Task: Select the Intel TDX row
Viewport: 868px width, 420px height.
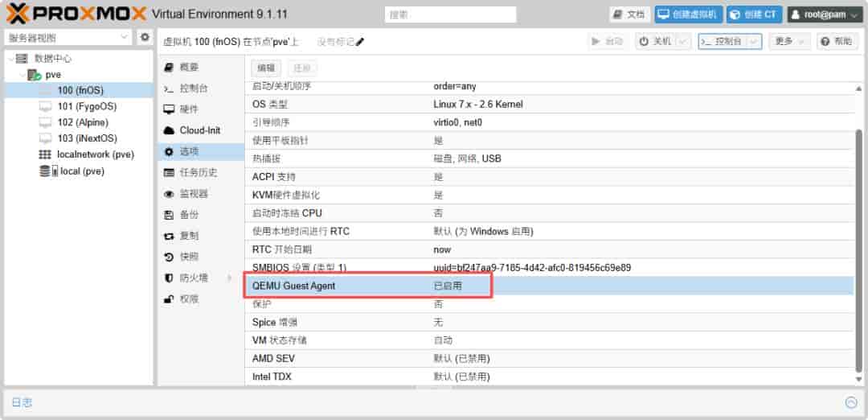Action: point(550,377)
